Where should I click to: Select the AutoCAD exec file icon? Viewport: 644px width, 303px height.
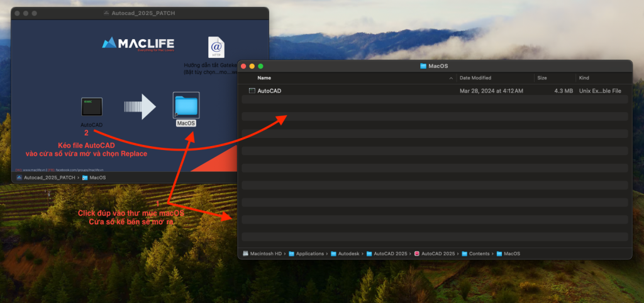pyautogui.click(x=92, y=106)
